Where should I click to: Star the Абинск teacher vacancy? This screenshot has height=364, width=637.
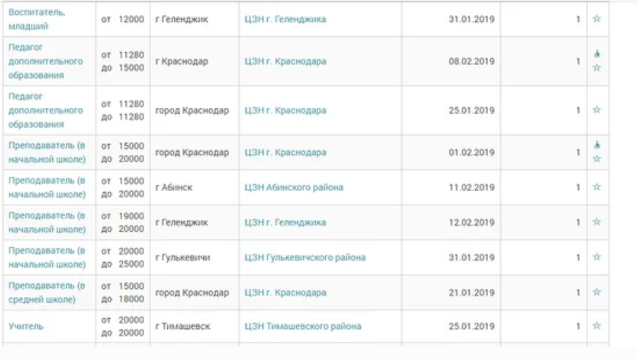tap(596, 187)
